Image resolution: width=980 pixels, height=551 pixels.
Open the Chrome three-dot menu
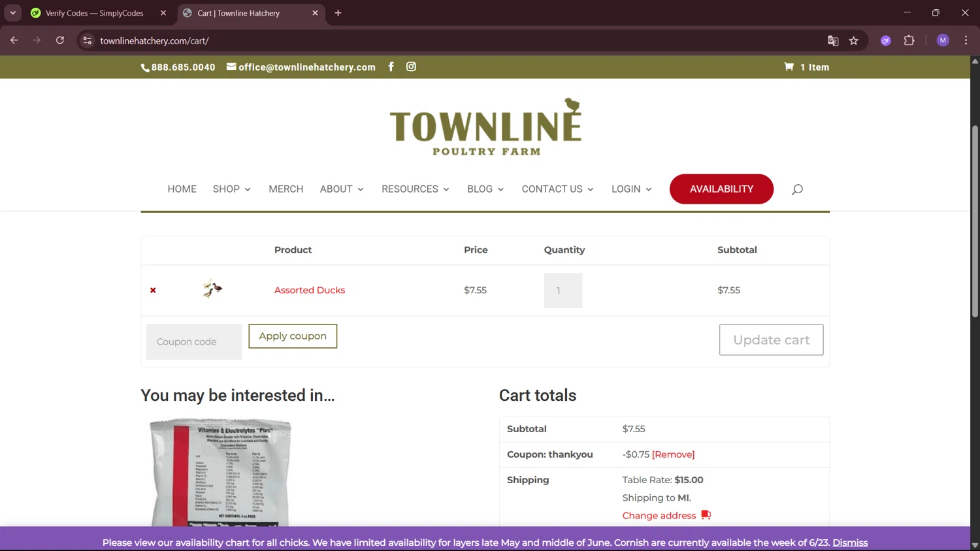point(966,40)
